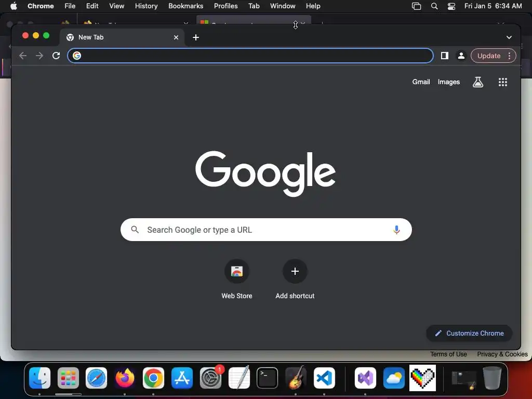
Task: Open App Store from the dock
Action: pos(182,378)
